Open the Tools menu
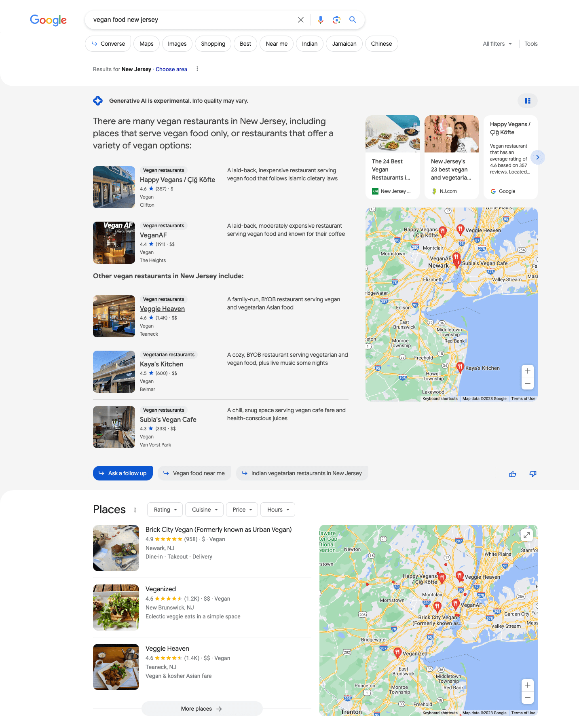Viewport: 579px width, 728px height. click(531, 44)
